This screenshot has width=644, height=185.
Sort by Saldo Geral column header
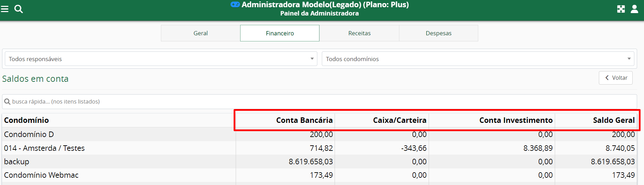coord(613,120)
